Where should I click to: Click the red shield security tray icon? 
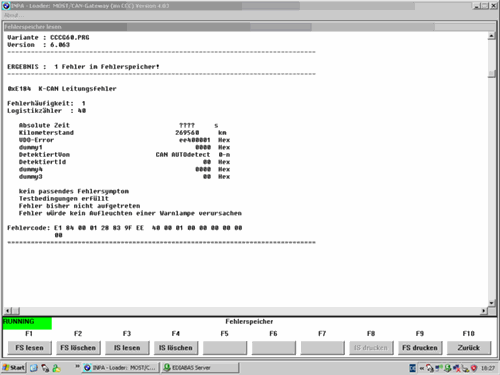tap(474, 368)
